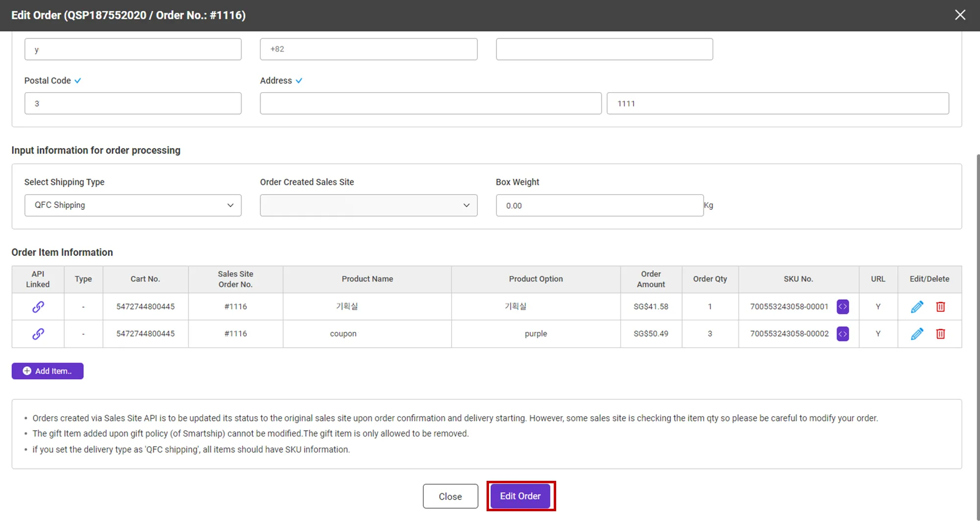980x522 pixels.
Task: Click the phone field showing +82
Action: coord(368,49)
